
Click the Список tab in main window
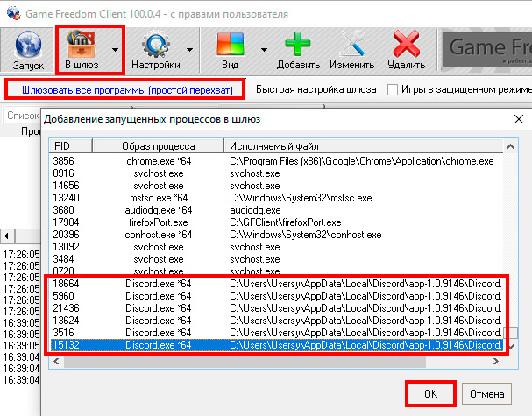(23, 116)
